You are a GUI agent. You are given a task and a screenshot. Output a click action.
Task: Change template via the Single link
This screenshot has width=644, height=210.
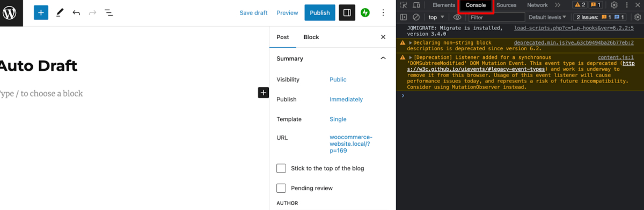click(x=338, y=119)
